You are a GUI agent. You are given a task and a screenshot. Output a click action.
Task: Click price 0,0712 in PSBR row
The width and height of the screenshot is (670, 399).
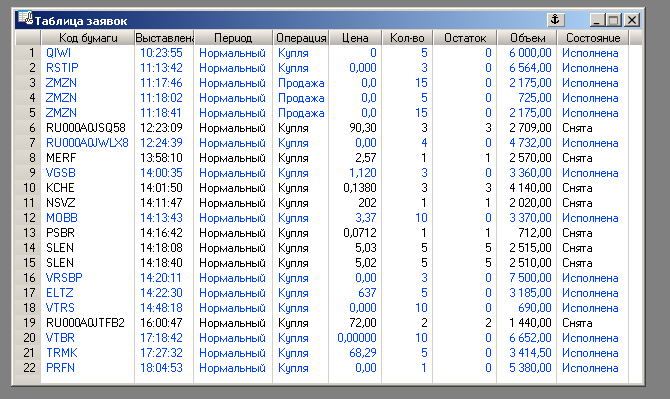click(x=360, y=233)
